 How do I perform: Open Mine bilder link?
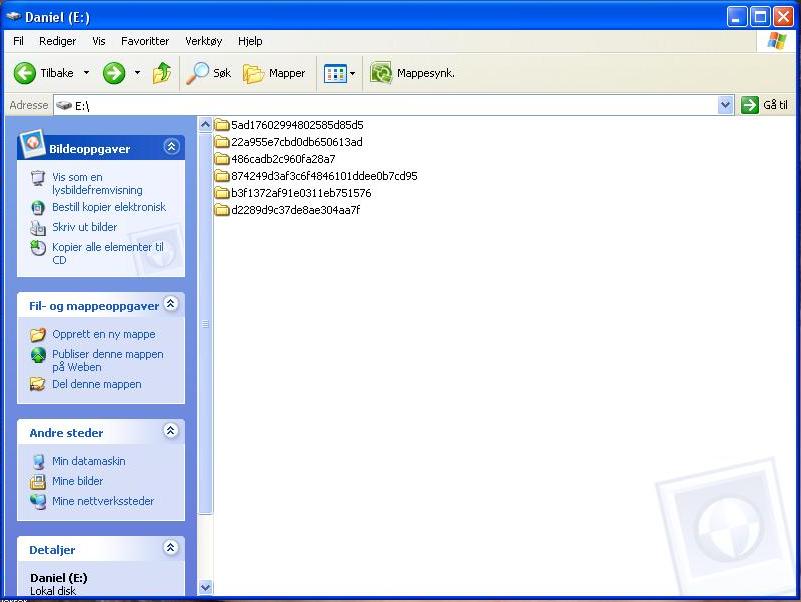coord(77,481)
